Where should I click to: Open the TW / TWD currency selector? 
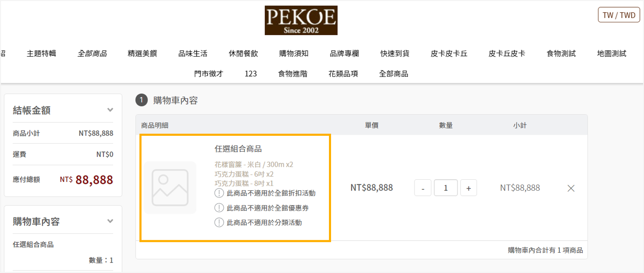619,15
